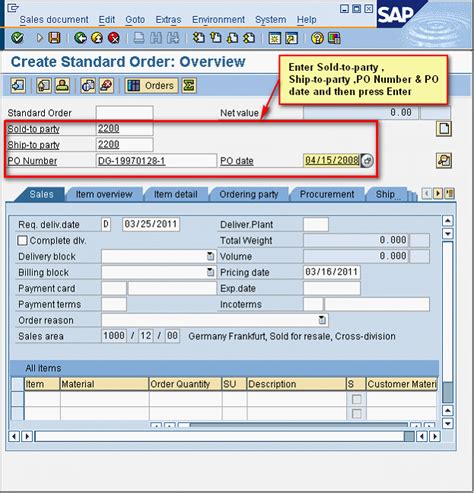474x493 pixels.
Task: Open the PO date value help button
Action: (367, 160)
